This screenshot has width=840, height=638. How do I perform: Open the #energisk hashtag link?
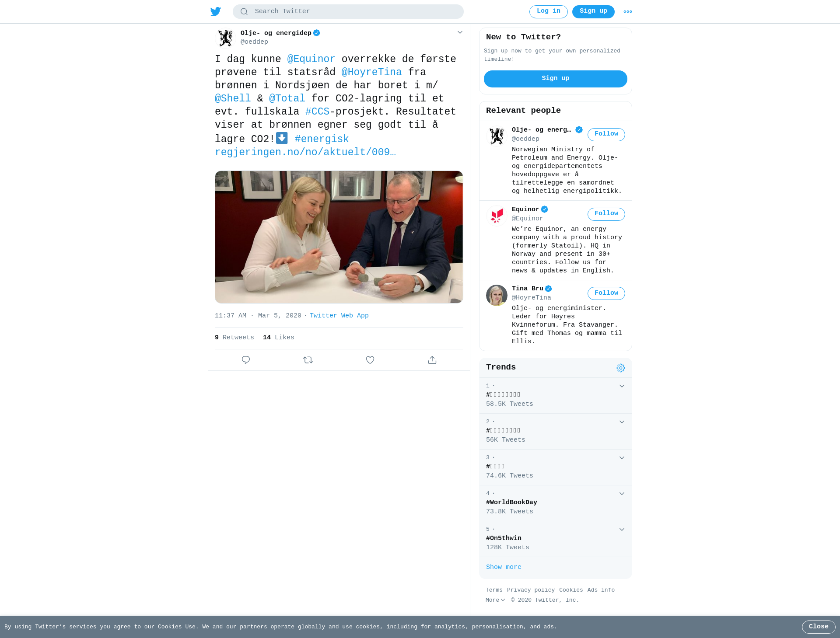(x=322, y=139)
